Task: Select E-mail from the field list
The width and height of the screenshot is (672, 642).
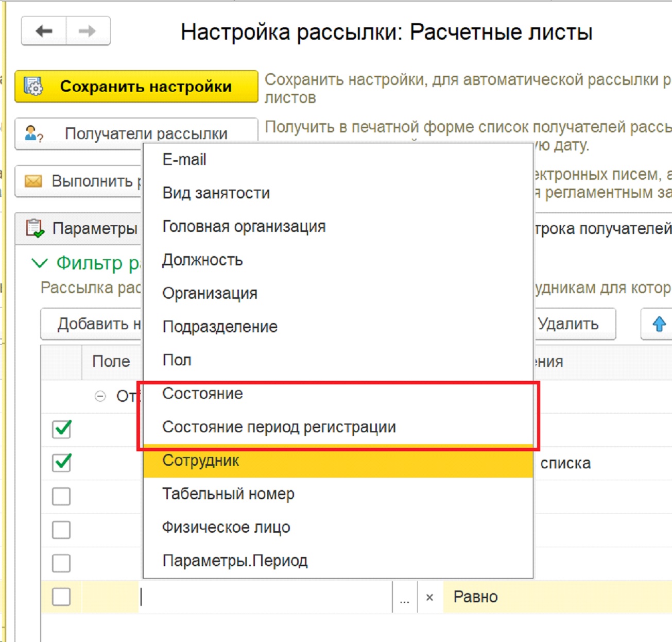Action: [338, 160]
